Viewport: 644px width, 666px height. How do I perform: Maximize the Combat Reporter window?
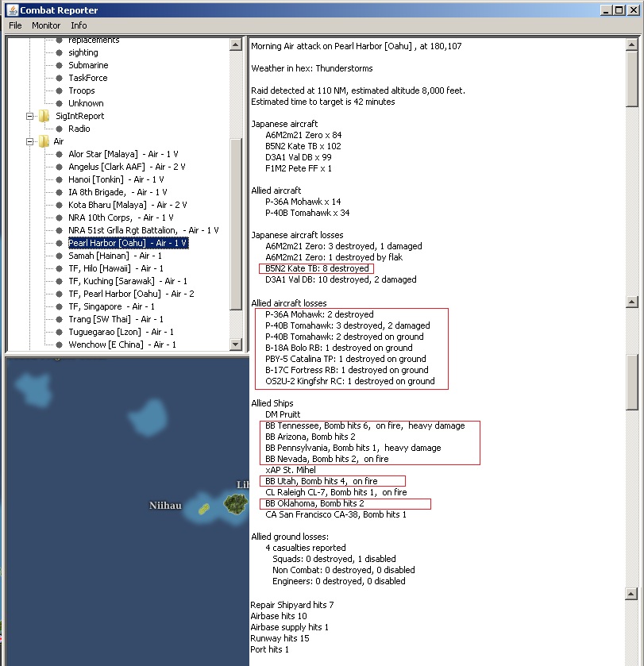click(x=619, y=10)
